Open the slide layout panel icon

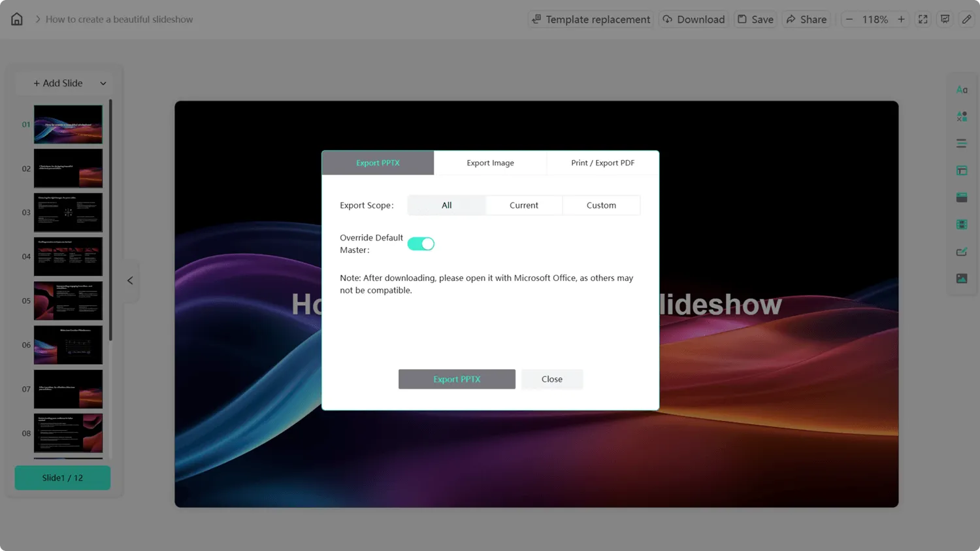961,170
